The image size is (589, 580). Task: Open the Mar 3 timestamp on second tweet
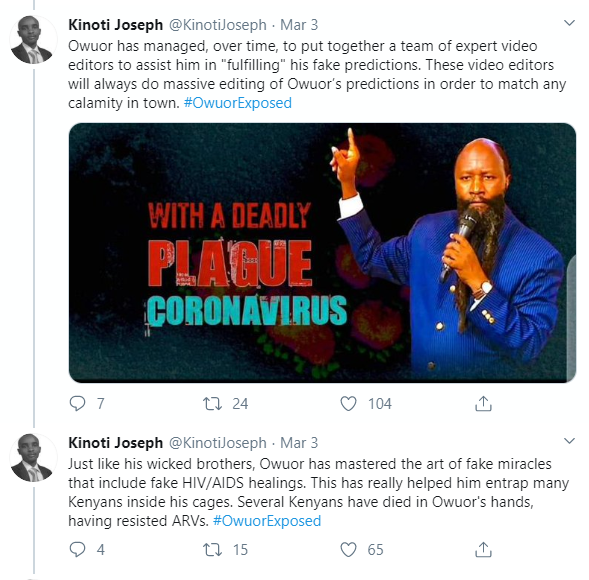tap(299, 443)
